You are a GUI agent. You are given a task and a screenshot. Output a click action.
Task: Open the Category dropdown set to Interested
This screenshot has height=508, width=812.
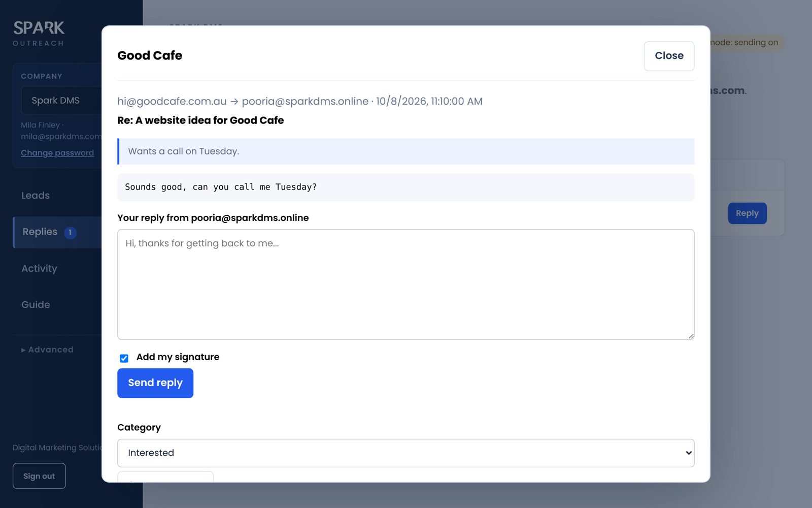406,453
